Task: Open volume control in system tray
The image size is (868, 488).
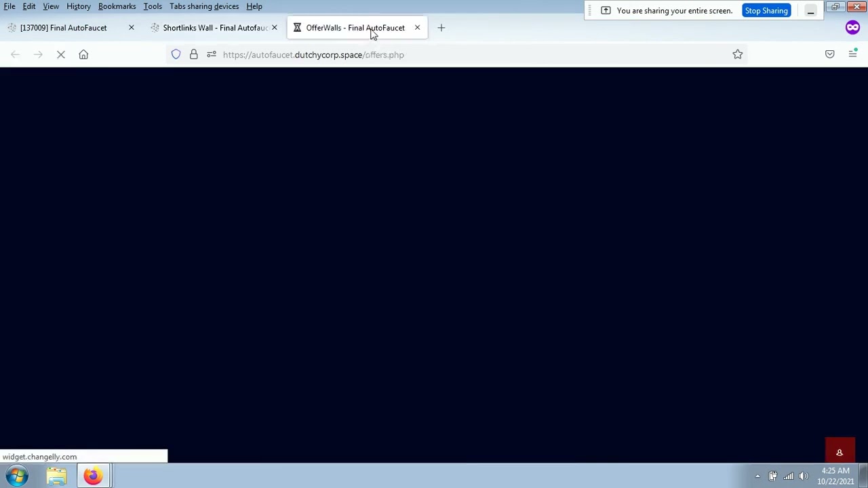Action: 804,476
